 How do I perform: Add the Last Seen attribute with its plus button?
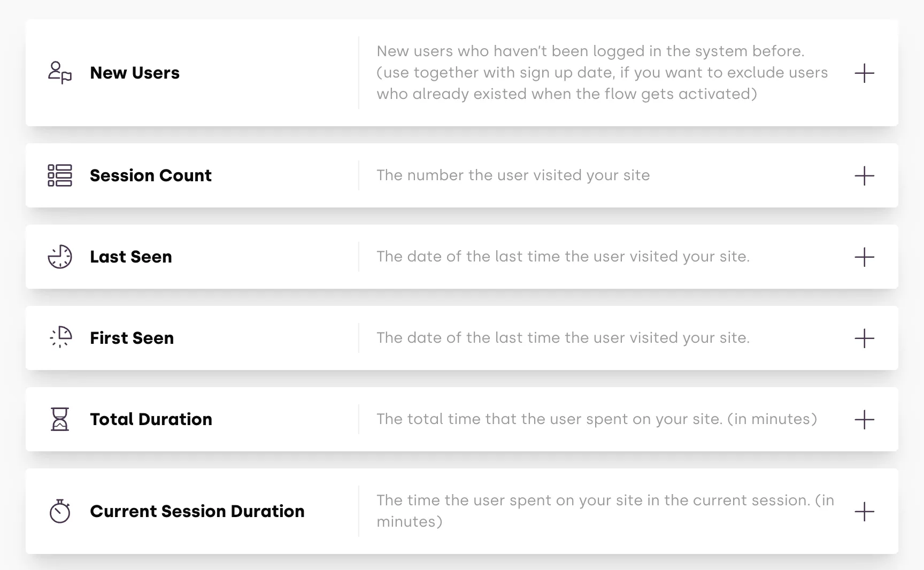point(865,257)
